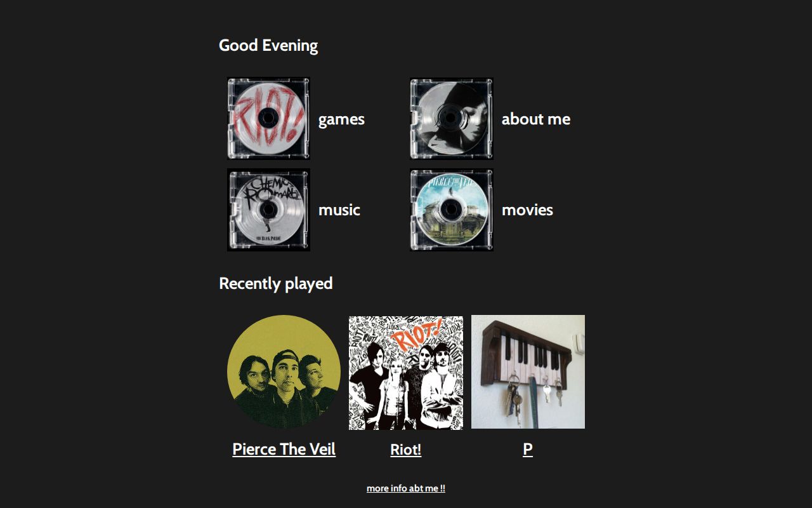Open the My Chemical Romance minidisc icon
Viewport: 812px width, 508px height.
[x=268, y=210]
